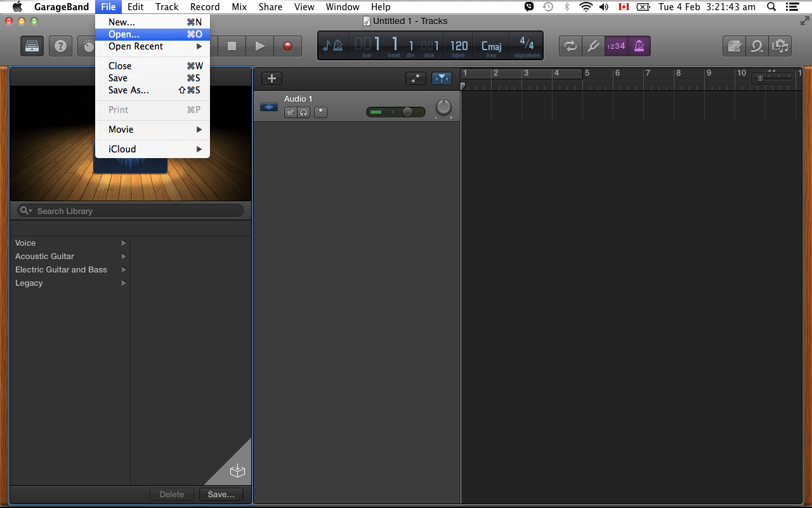The width and height of the screenshot is (812, 508).
Task: Expand the iCloud submenu
Action: pyautogui.click(x=152, y=149)
